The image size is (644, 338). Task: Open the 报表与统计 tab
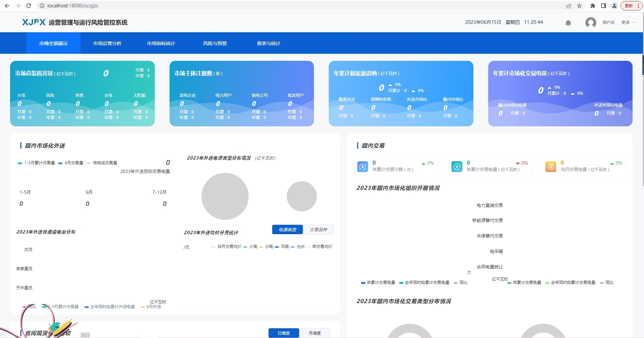[x=269, y=43]
